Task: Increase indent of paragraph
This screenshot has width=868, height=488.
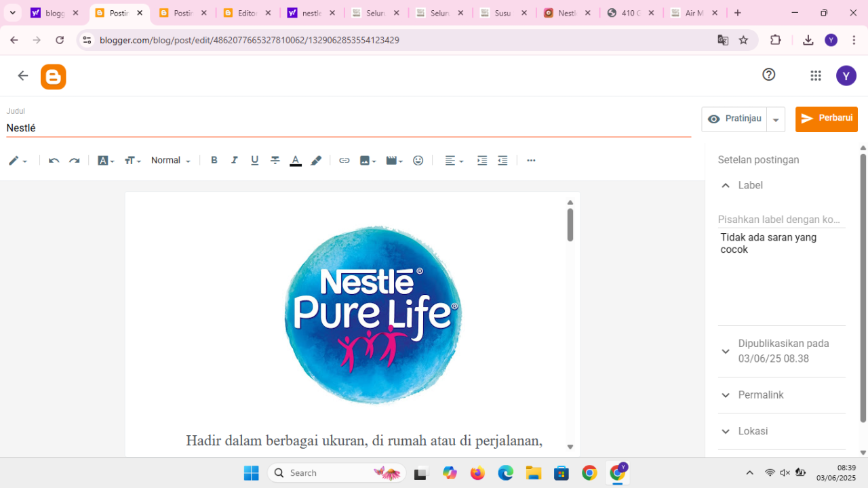Action: [x=482, y=161]
